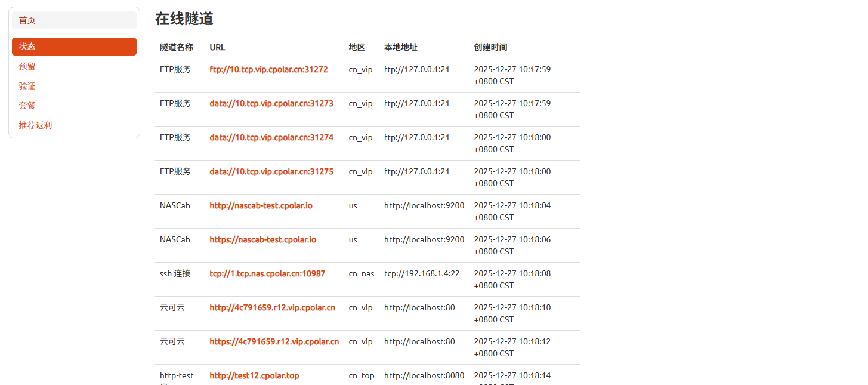Go to the 验证 section
Screen dimensions: 868x385
coord(27,85)
